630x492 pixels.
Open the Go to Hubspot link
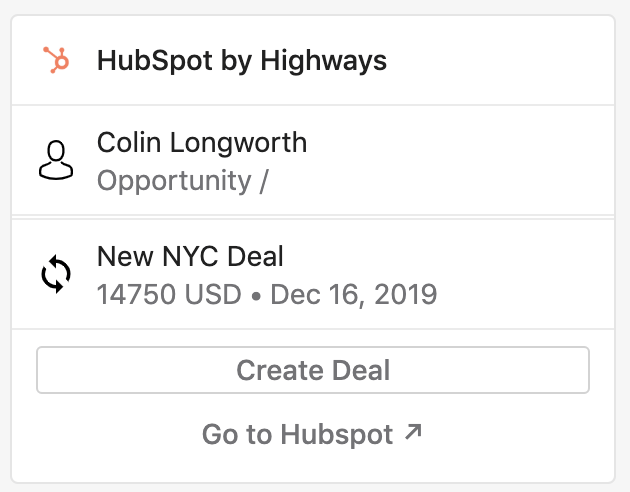(312, 434)
